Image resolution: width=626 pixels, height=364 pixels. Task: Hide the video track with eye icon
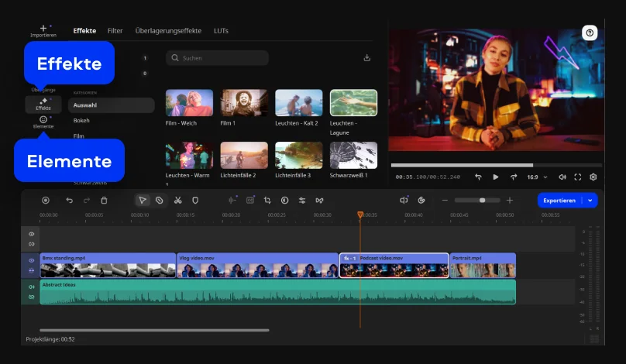pyautogui.click(x=32, y=260)
